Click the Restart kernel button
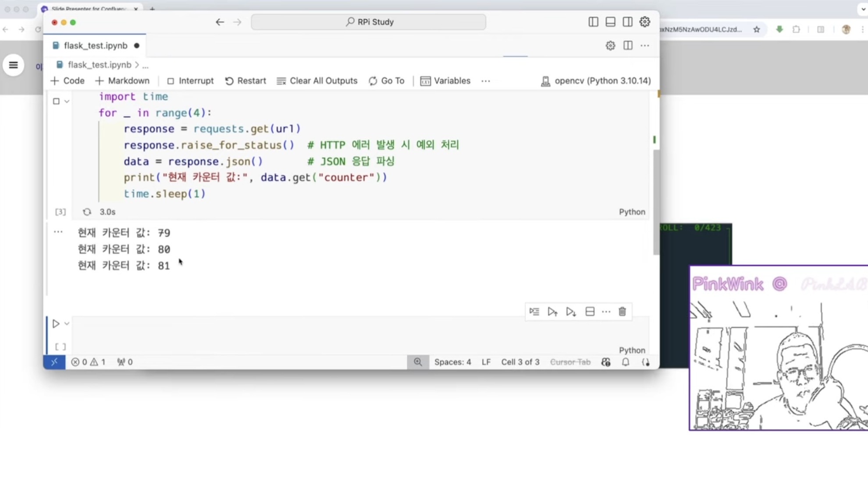Viewport: 868px width, 493px height. [245, 81]
